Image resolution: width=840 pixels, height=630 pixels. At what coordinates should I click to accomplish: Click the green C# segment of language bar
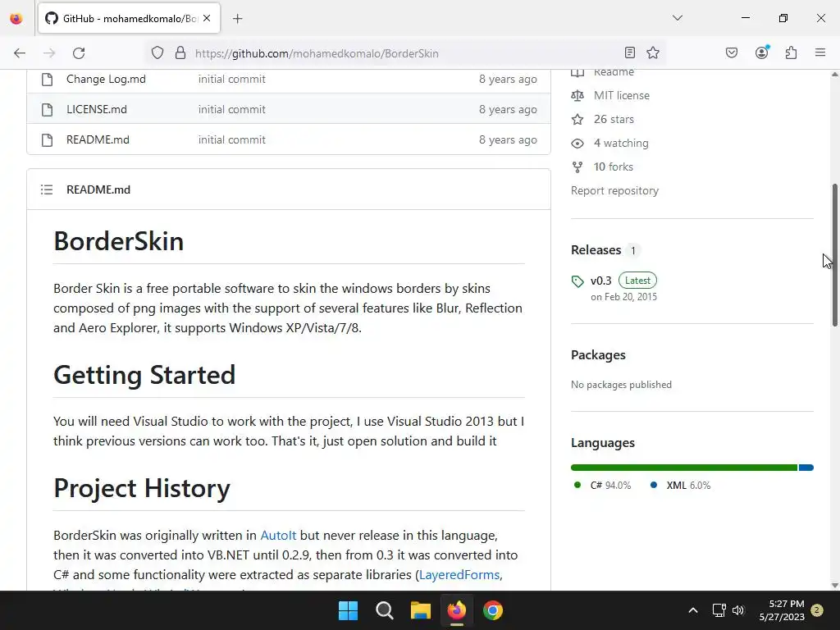click(684, 468)
